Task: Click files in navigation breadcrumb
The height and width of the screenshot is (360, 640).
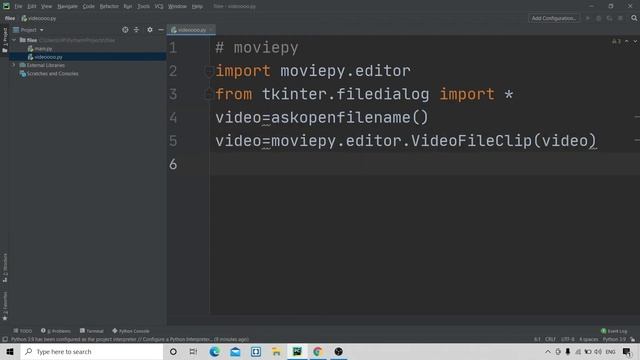Action: (x=10, y=18)
